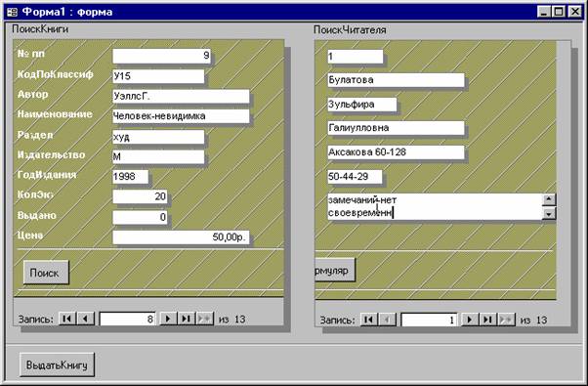Select the address field Аксакова 60-128
Viewport: 588px width, 386px height.
396,152
